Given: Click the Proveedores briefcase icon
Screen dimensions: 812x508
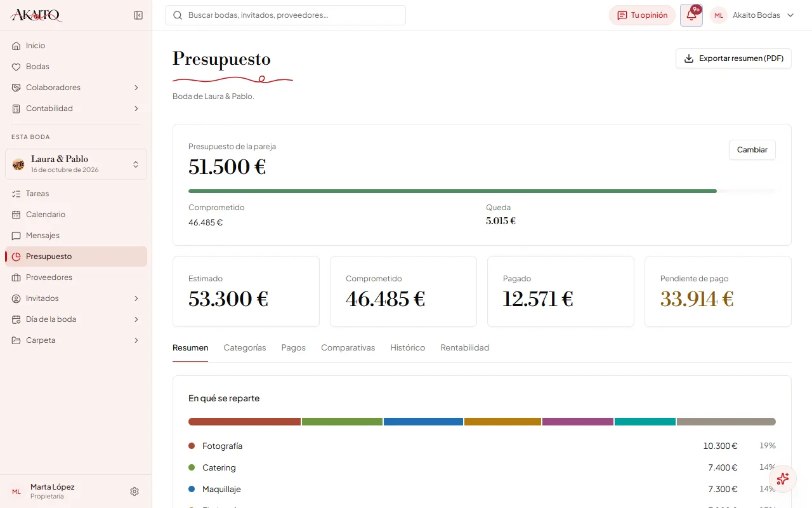Looking at the screenshot, I should click(16, 277).
